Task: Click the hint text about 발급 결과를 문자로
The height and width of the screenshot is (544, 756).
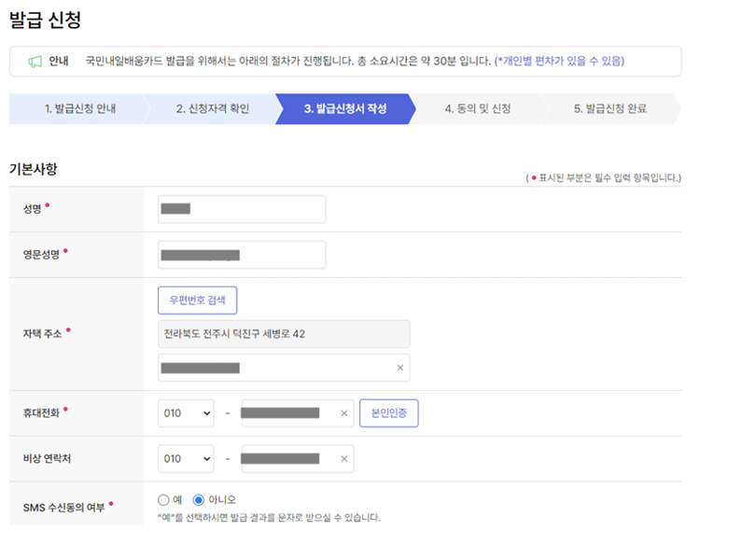Action: click(269, 518)
